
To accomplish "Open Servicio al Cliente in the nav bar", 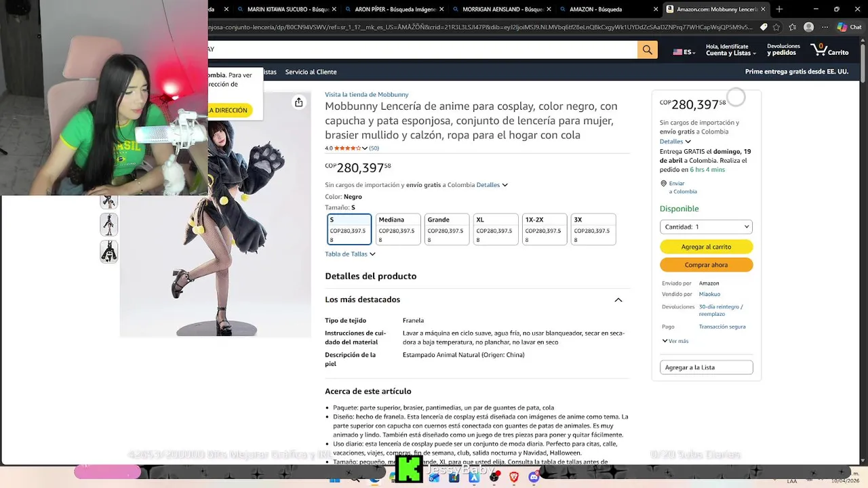I will pos(311,72).
